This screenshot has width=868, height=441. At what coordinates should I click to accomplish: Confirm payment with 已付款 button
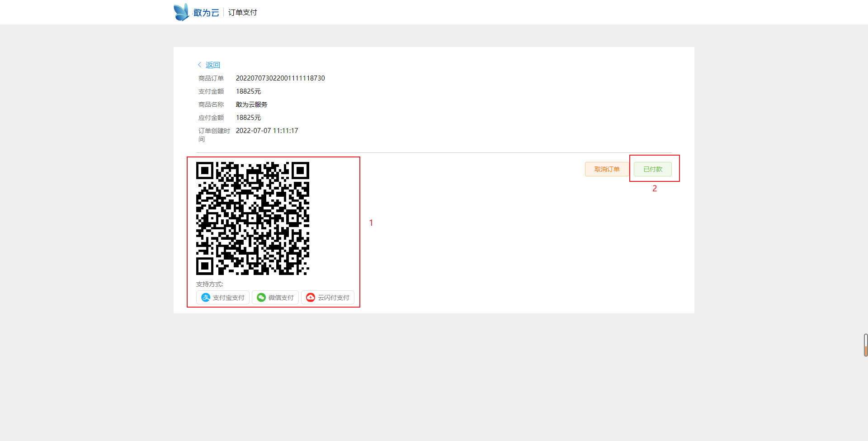coord(653,169)
